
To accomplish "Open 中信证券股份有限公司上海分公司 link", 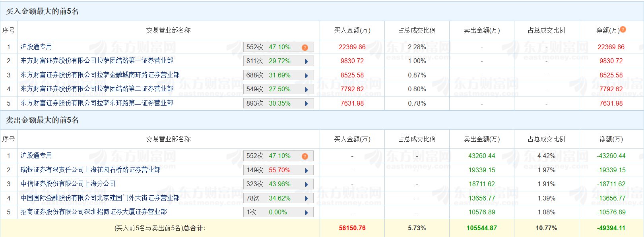I will [68, 184].
